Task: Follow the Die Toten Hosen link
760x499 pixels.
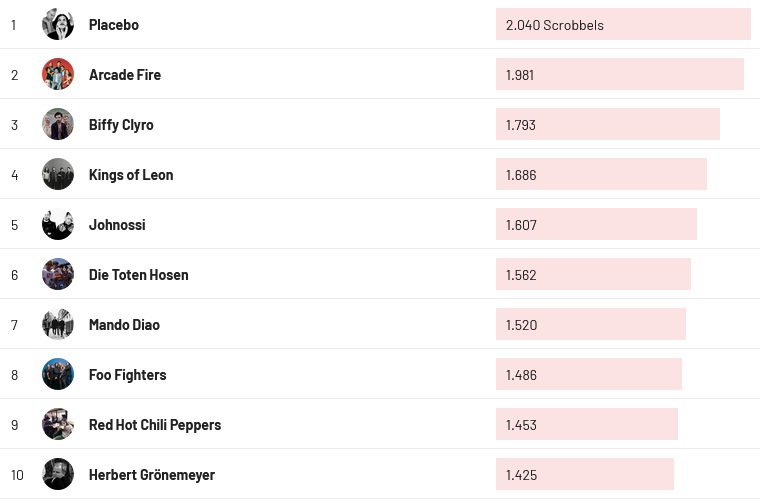Action: (x=138, y=275)
